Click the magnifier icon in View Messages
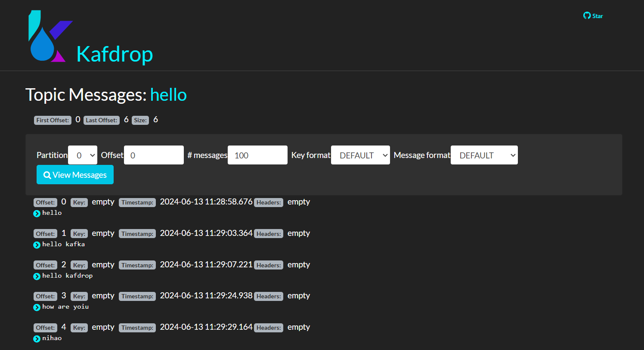Viewport: 644px width, 350px height. tap(47, 175)
